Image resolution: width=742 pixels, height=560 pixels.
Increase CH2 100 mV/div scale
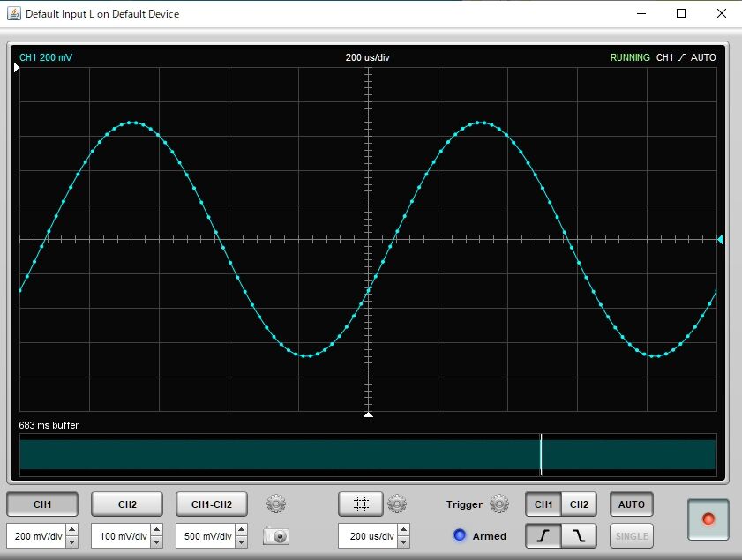coord(157,530)
